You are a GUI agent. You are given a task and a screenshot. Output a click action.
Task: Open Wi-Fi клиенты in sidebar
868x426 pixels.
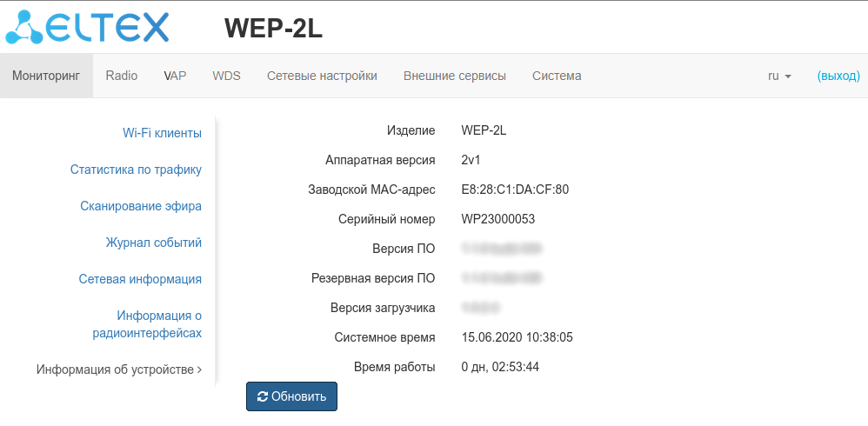162,133
